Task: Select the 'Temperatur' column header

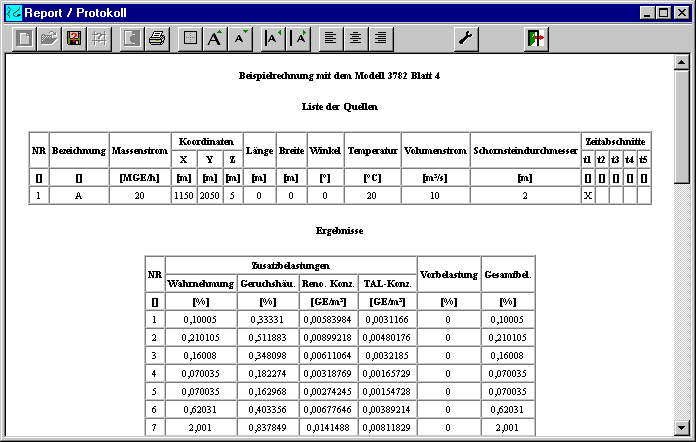Action: (372, 150)
